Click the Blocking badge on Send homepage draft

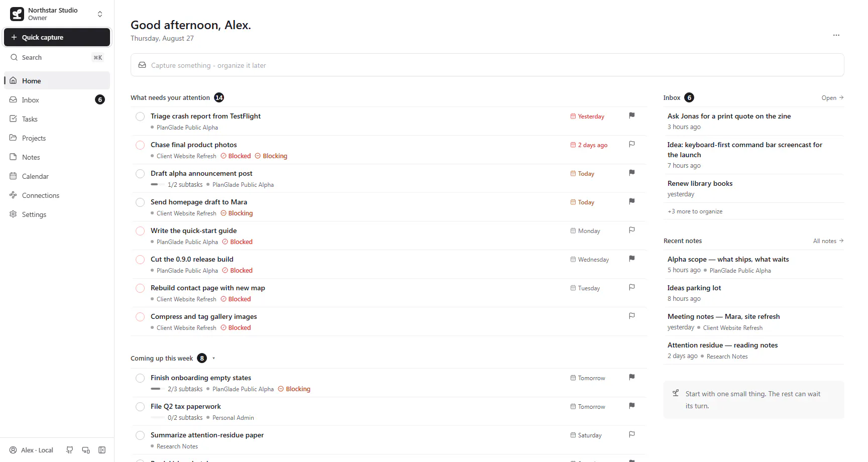[237, 213]
